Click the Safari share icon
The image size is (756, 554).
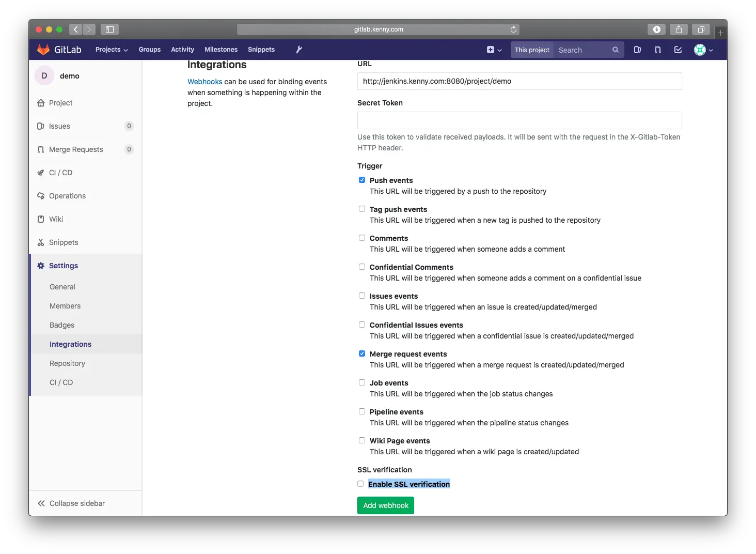(679, 29)
